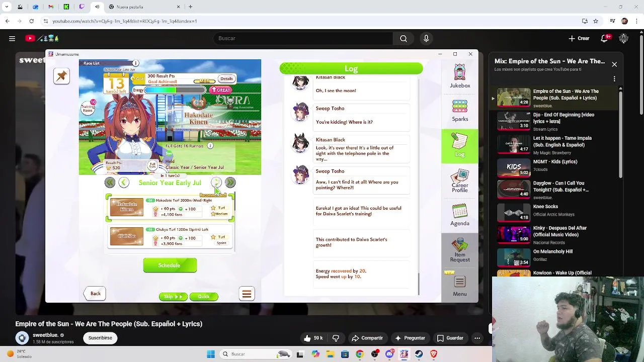Open Windows Start menu
644x362 pixels.
pos(211,354)
